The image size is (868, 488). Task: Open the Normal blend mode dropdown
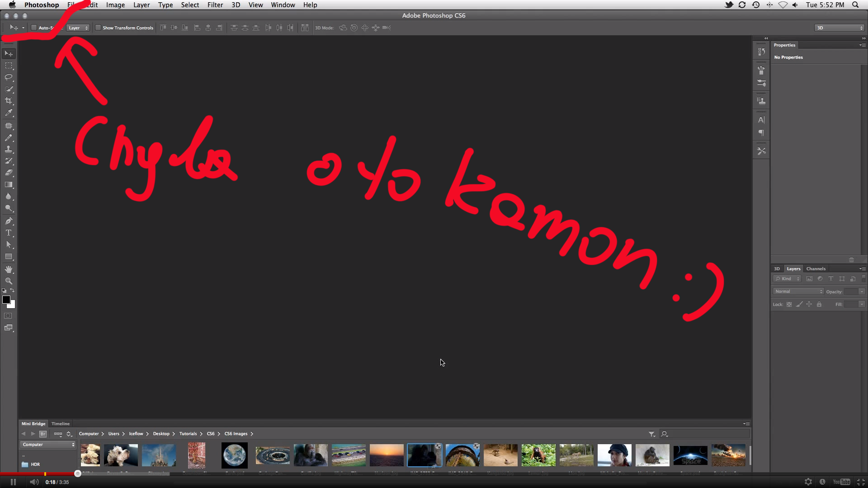(798, 291)
